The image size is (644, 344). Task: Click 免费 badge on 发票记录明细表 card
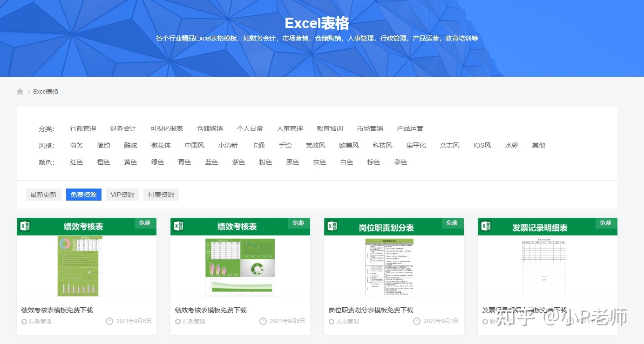pyautogui.click(x=606, y=223)
